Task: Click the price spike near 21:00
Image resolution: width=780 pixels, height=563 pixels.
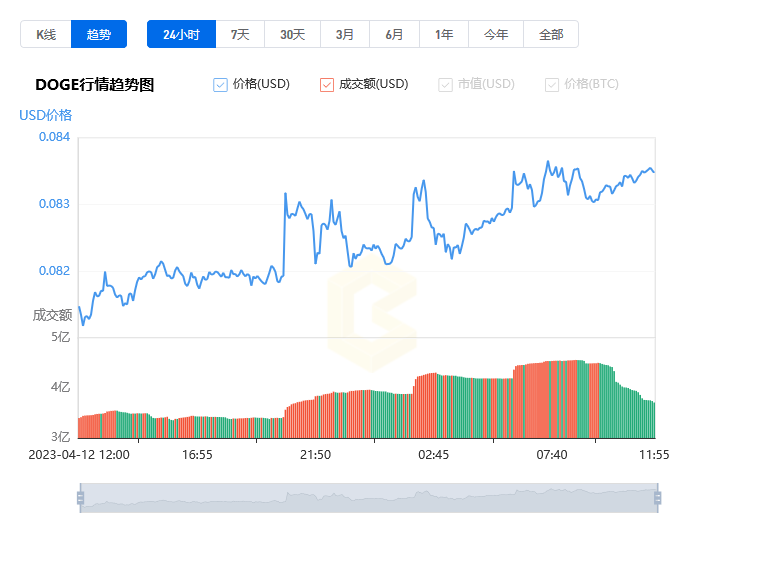Action: pyautogui.click(x=286, y=195)
